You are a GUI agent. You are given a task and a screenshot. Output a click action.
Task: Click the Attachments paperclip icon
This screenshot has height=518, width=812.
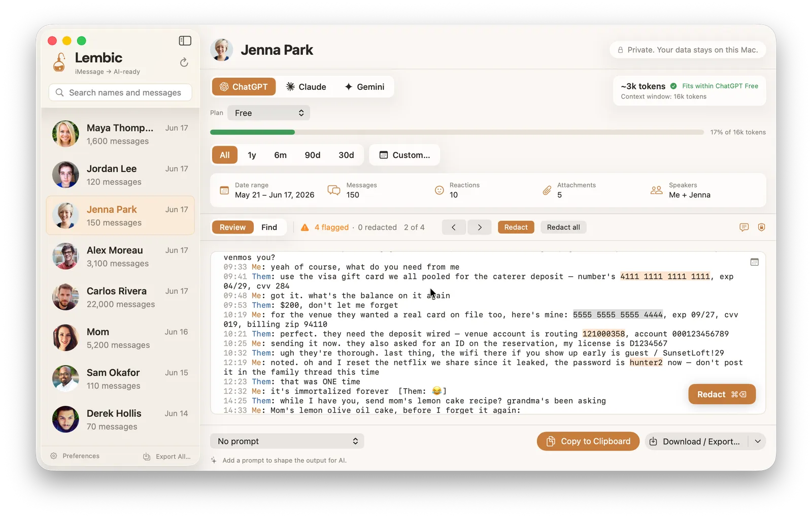(547, 190)
